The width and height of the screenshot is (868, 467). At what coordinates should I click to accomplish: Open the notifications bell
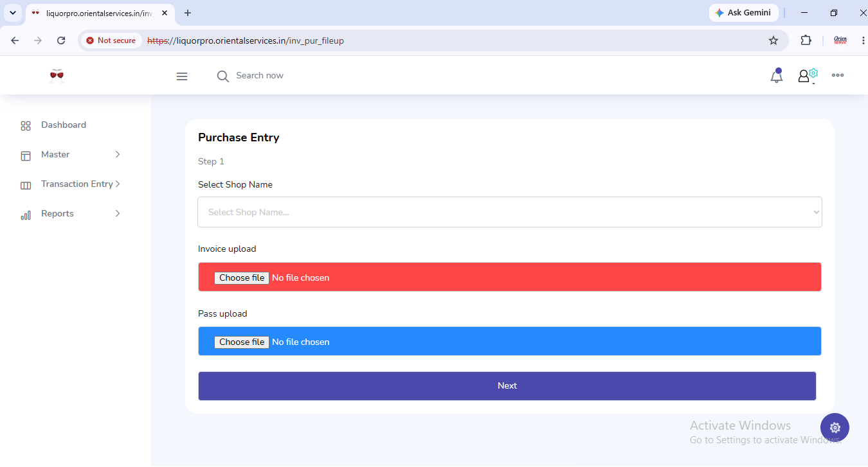(x=777, y=76)
